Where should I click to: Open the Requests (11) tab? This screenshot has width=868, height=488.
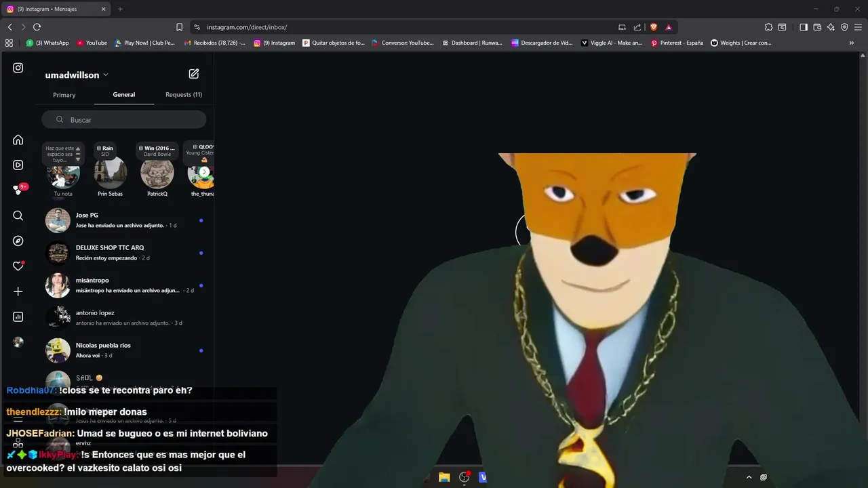tap(184, 95)
